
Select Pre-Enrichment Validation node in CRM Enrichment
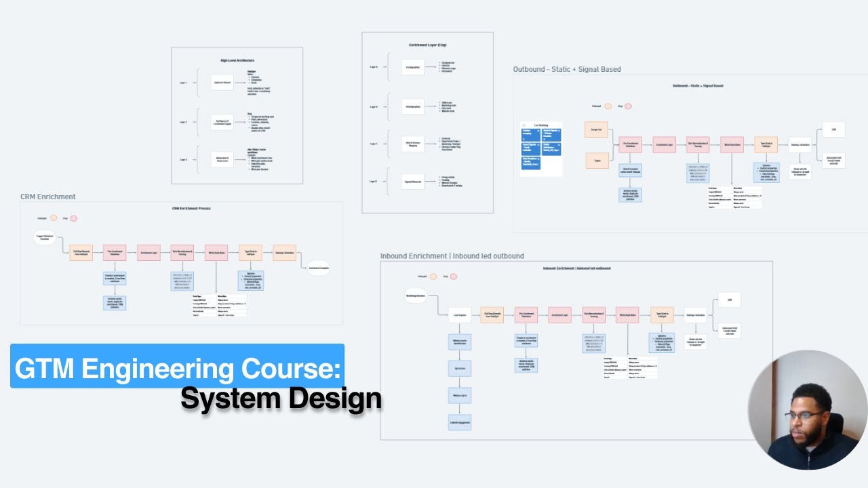click(x=115, y=253)
